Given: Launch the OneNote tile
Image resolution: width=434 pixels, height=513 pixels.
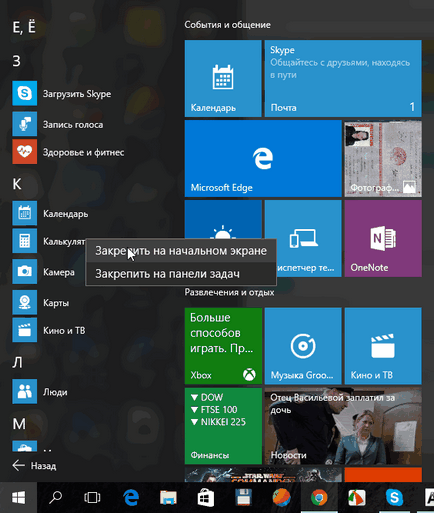Looking at the screenshot, I should pyautogui.click(x=383, y=238).
